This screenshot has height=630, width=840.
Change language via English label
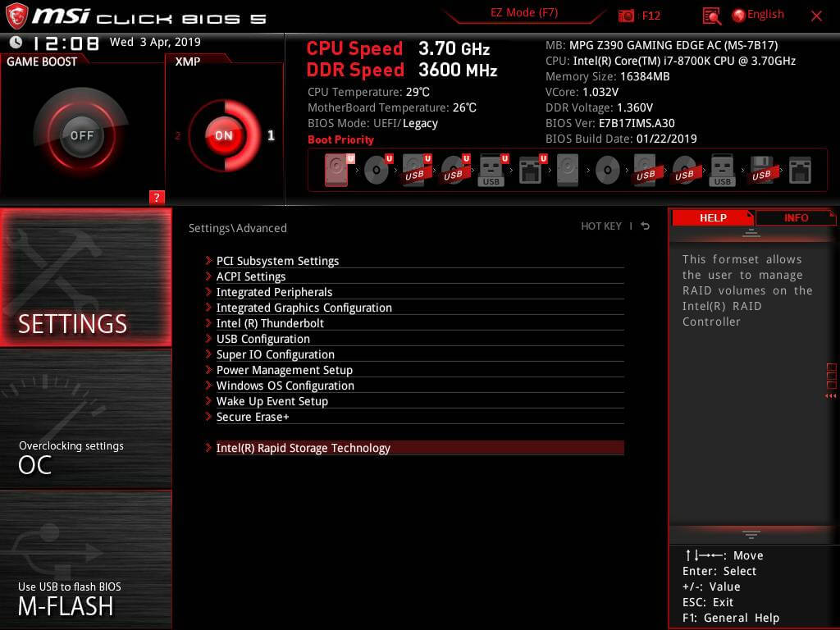point(765,15)
